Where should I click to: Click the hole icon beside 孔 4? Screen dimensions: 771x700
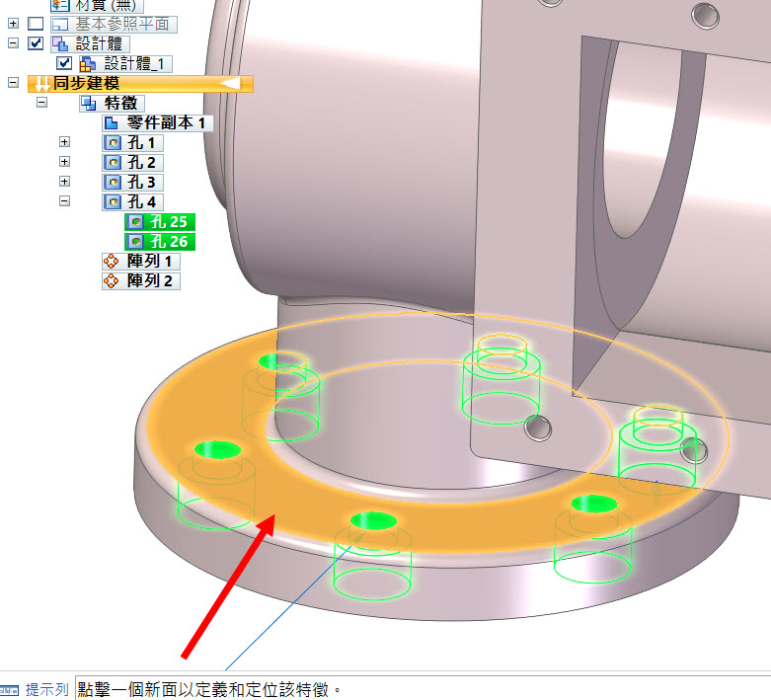(x=114, y=201)
